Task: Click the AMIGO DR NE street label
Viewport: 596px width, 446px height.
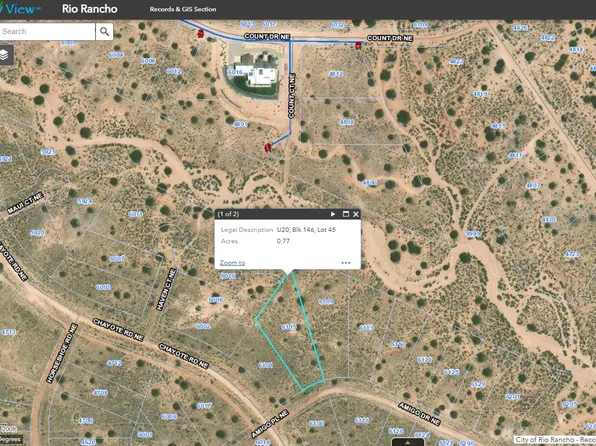Action: (419, 414)
